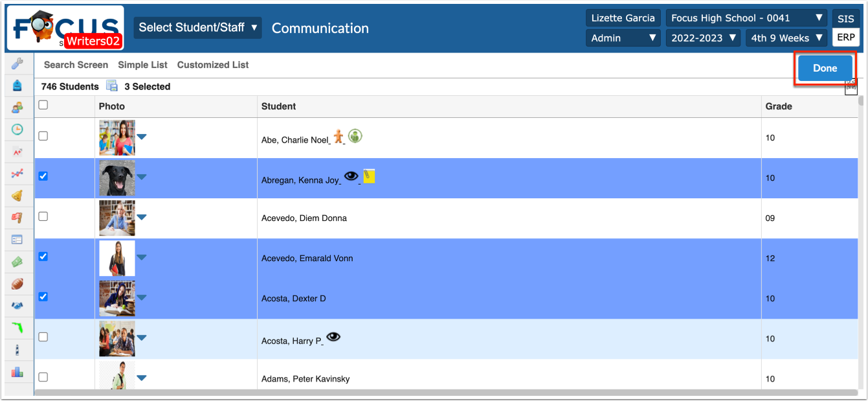Viewport: 868px width, 401px height.
Task: Sort by the Grade column header
Action: [779, 106]
